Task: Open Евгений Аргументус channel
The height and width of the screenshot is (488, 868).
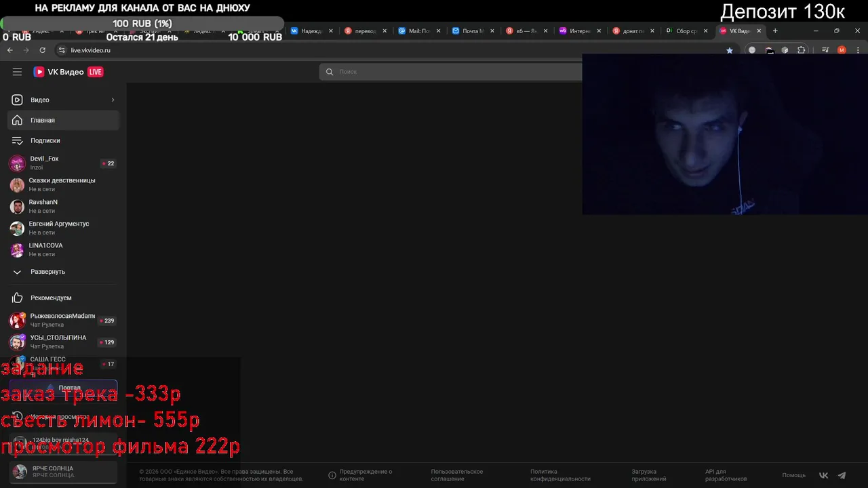Action: coord(64,228)
